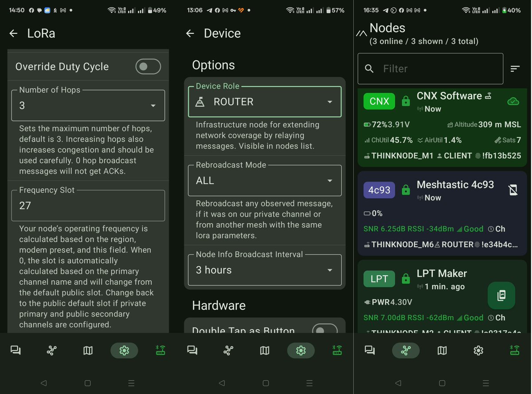Open Node Info Broadcast Interval dropdown

[265, 270]
